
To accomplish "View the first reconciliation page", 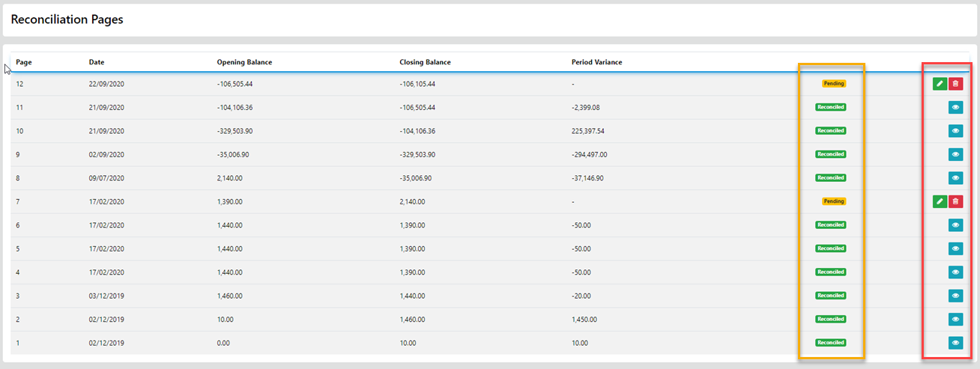I will tap(955, 343).
